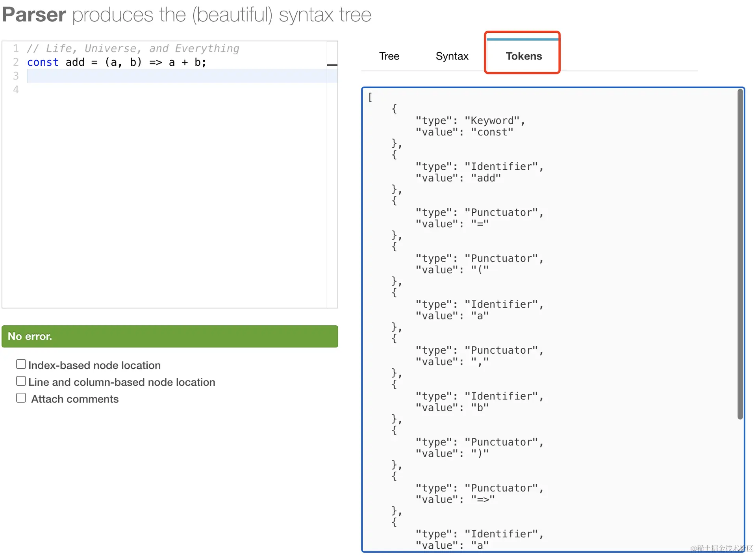Select the Tokens tab

point(523,56)
